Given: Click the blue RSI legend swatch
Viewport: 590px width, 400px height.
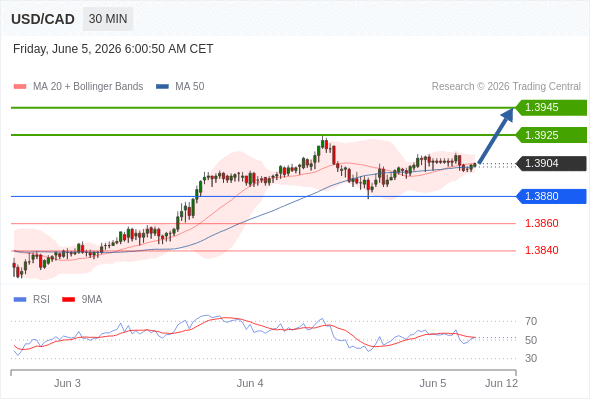Looking at the screenshot, I should [20, 300].
